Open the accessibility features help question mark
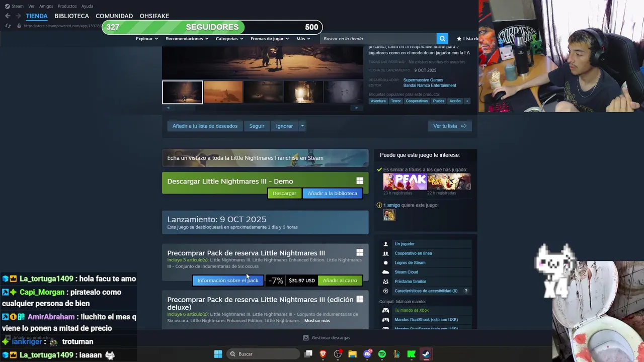 tap(466, 291)
